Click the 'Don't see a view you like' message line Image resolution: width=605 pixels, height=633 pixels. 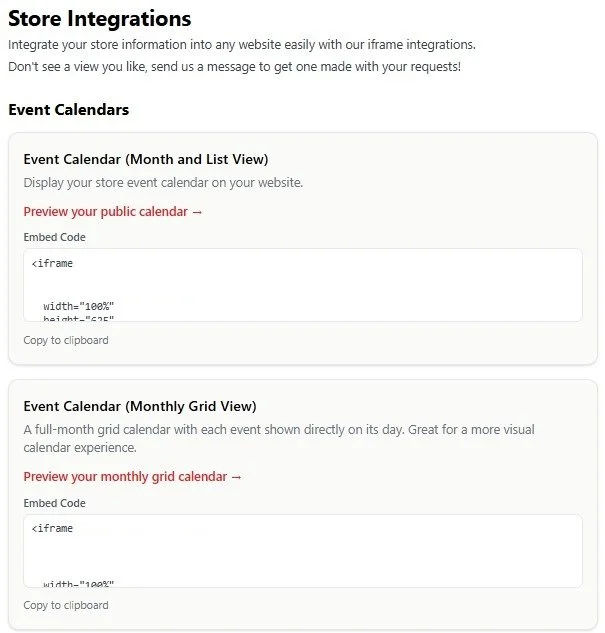pyautogui.click(x=234, y=67)
